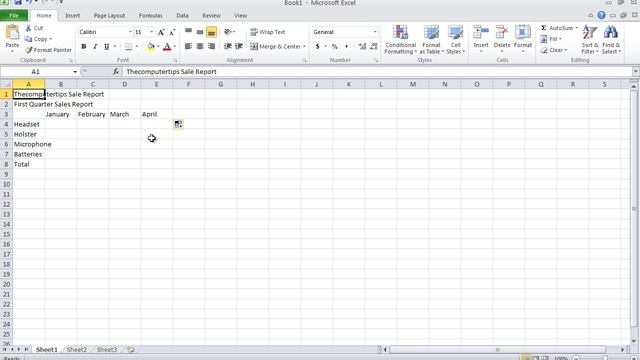Increase cell indent
This screenshot has height=360, width=640.
pos(239,47)
